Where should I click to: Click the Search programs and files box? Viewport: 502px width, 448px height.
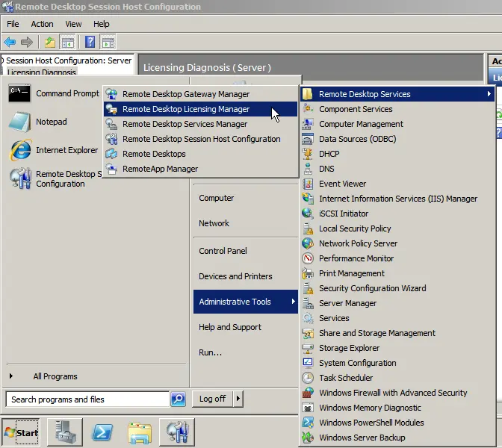[86, 399]
